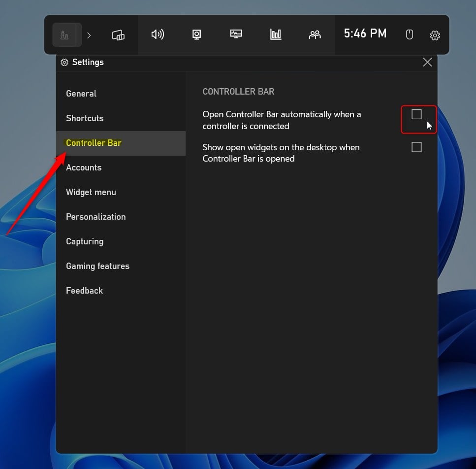Switch to the Shortcuts section
Image resolution: width=476 pixels, height=469 pixels.
(85, 118)
